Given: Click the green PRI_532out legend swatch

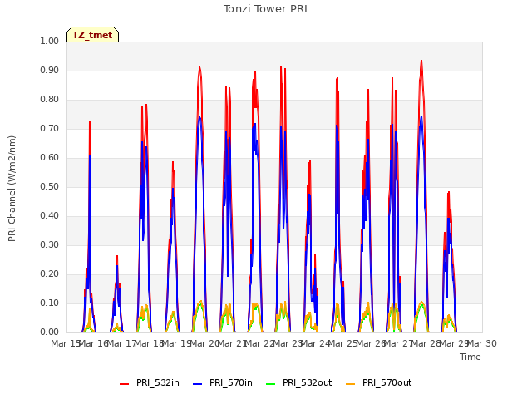Looking at the screenshot, I should 271,384.
